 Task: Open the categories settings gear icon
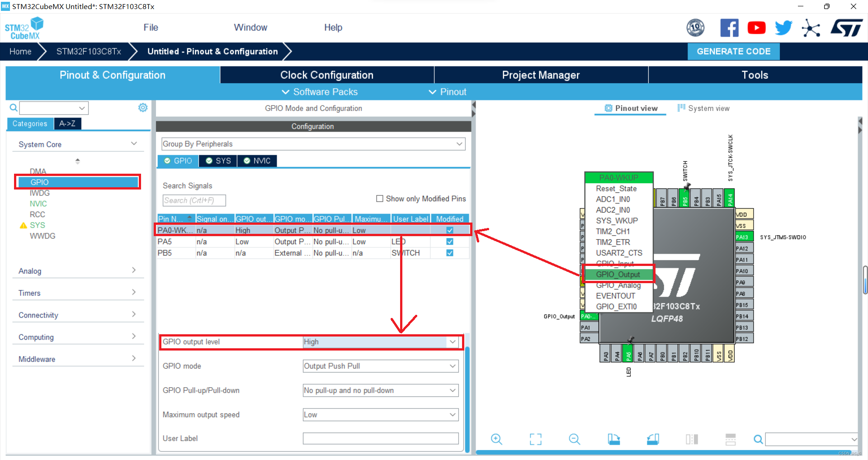(143, 108)
